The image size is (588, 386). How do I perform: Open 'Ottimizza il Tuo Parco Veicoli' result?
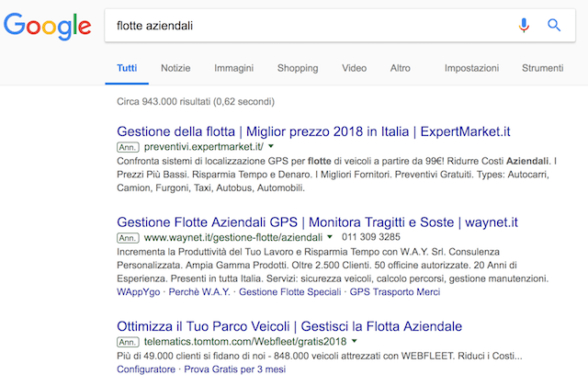tap(289, 327)
